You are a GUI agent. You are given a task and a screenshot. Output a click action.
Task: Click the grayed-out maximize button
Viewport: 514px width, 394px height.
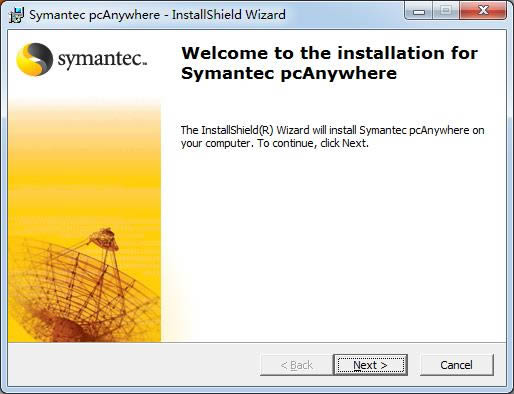446,11
